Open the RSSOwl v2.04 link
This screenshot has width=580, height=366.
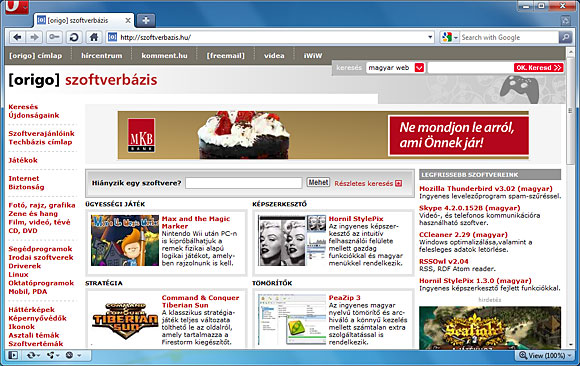coord(444,261)
